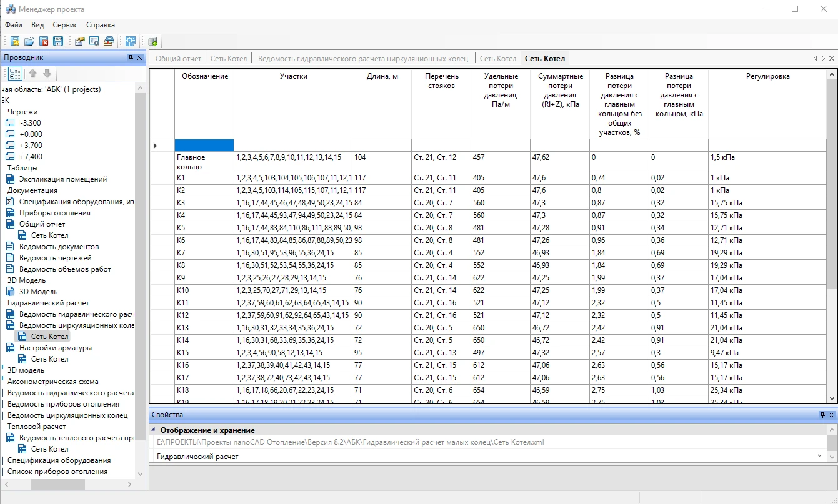The image size is (838, 504).
Task: Toggle the tree grouping view button in Проводник
Action: click(x=15, y=74)
